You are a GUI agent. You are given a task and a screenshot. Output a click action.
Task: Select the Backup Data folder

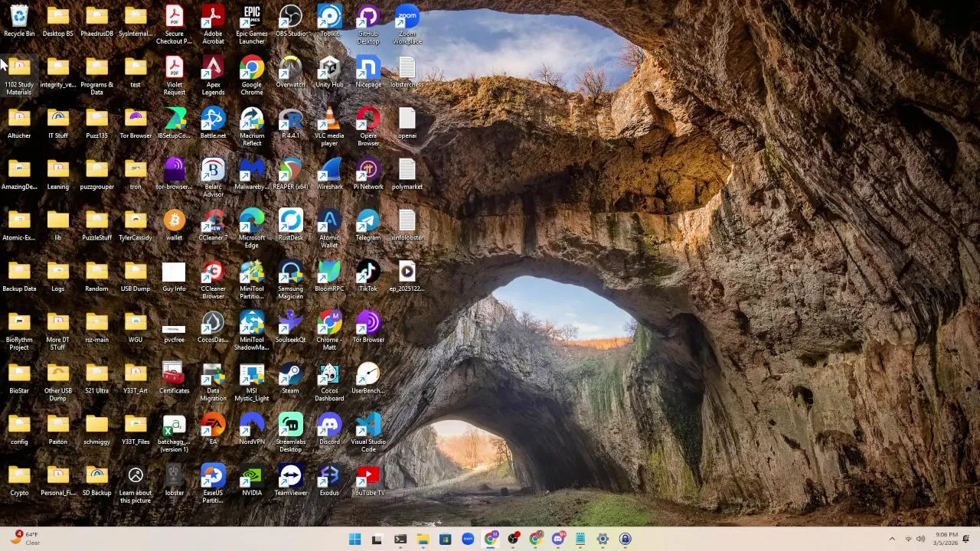point(19,276)
